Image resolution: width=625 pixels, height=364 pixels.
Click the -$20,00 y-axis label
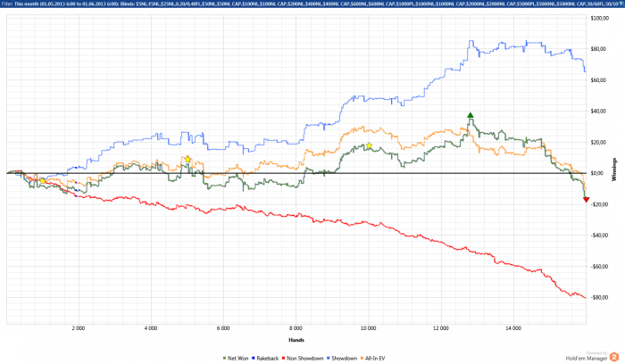point(599,204)
